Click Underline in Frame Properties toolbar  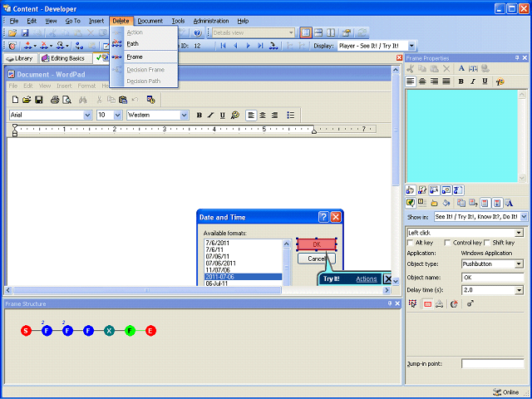coord(485,81)
